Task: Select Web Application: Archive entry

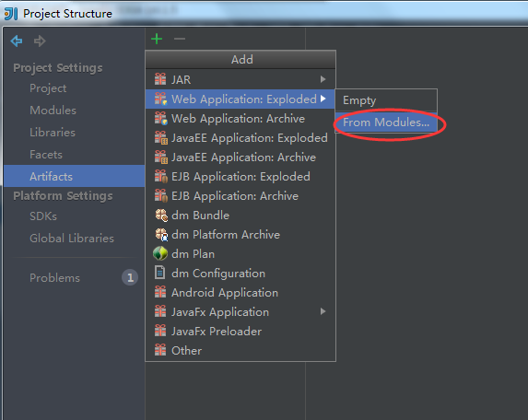Action: click(x=241, y=119)
